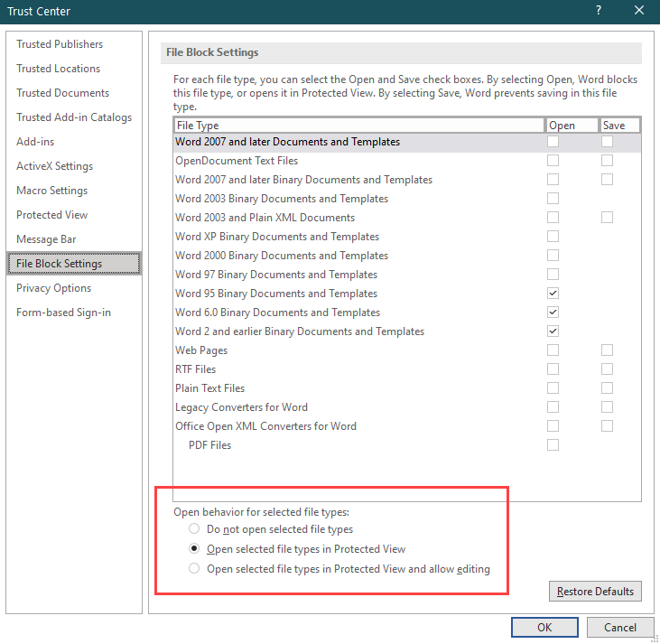The width and height of the screenshot is (660, 644).
Task: Check Open for Word 2003 Binary Documents
Action: (553, 199)
